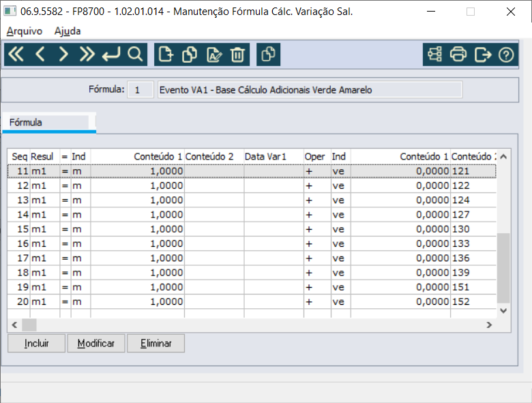This screenshot has width=532, height=403.
Task: Click the value 127 in the grid
Action: coord(461,215)
